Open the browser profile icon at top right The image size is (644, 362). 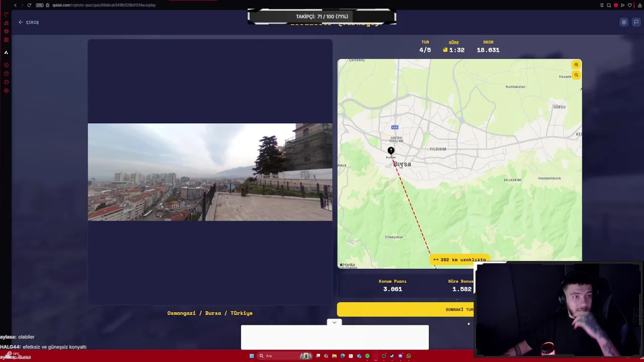[x=640, y=5]
